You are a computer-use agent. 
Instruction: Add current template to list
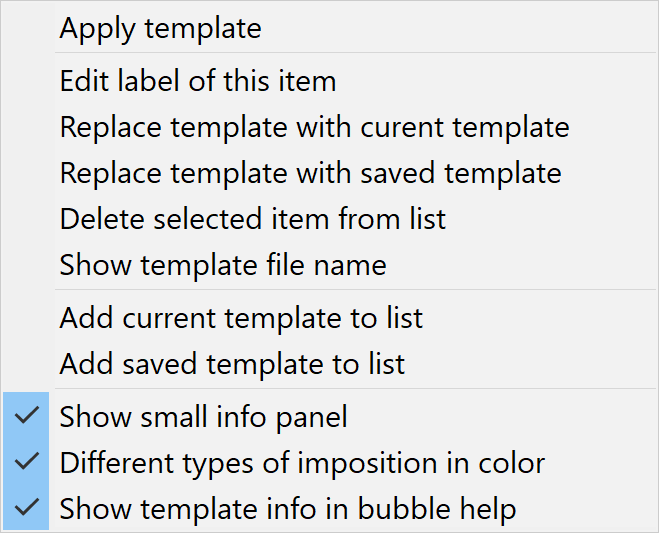pos(241,318)
